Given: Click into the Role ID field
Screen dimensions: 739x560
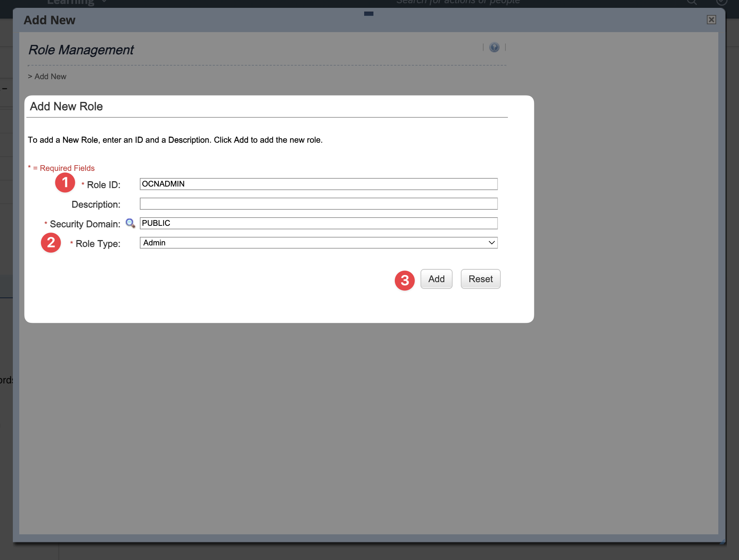Looking at the screenshot, I should point(318,184).
